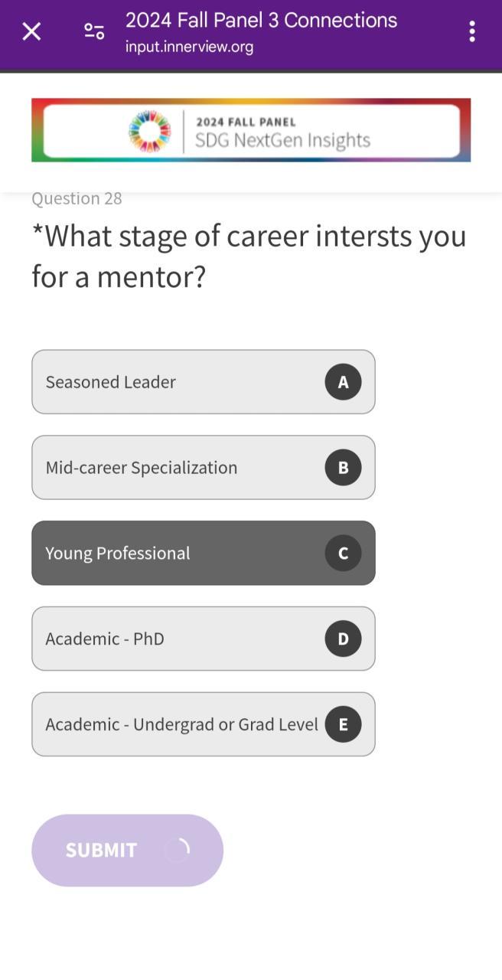The image size is (502, 980).
Task: Tap the input.innerview.org address
Action: tap(189, 47)
